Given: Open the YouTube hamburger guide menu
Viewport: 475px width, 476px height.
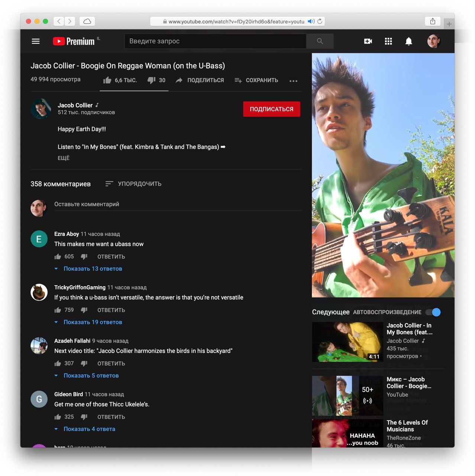Looking at the screenshot, I should tap(36, 41).
